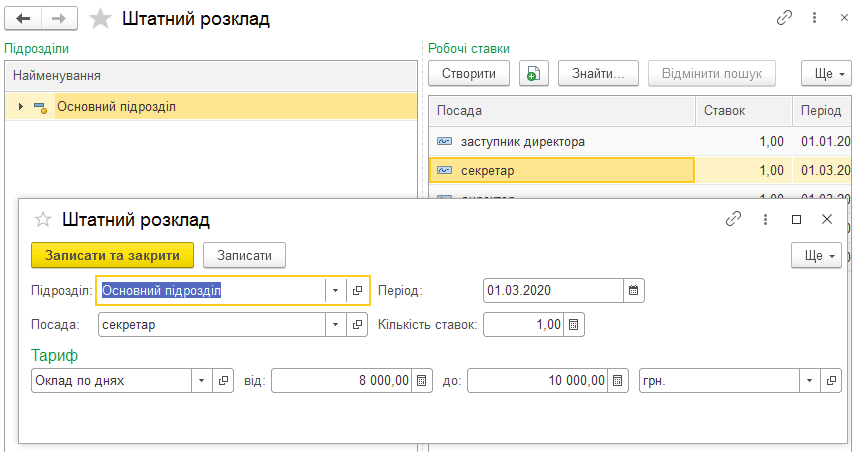
Task: Open three-dot menu in dialog header
Action: [x=765, y=219]
